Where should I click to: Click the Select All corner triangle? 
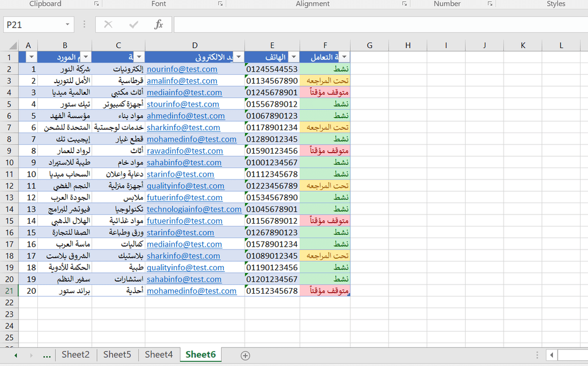10,46
